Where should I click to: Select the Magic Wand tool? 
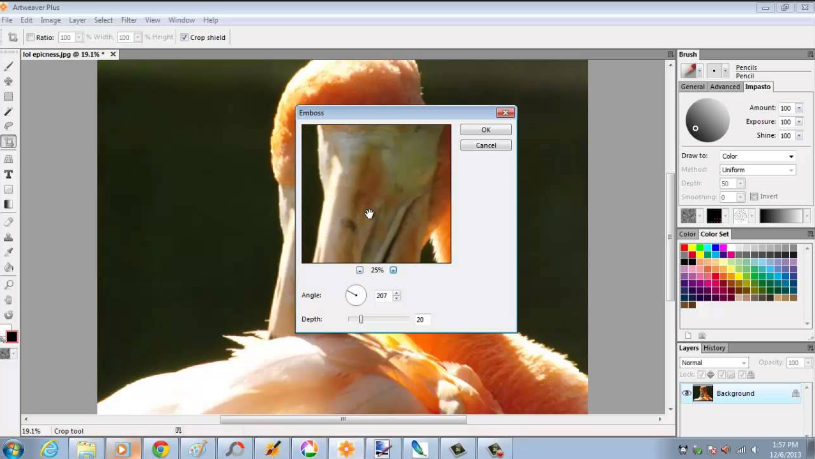click(x=9, y=112)
